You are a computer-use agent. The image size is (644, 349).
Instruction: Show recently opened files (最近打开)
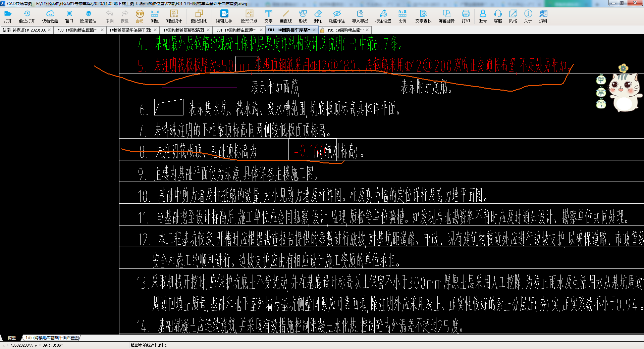[27, 16]
